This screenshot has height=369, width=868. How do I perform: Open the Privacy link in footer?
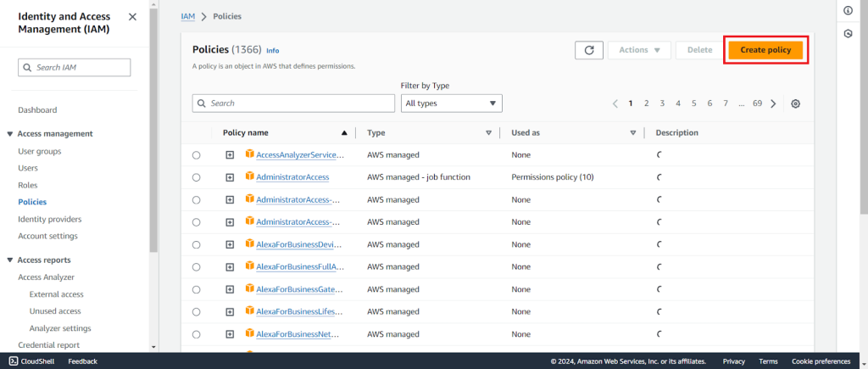(734, 361)
